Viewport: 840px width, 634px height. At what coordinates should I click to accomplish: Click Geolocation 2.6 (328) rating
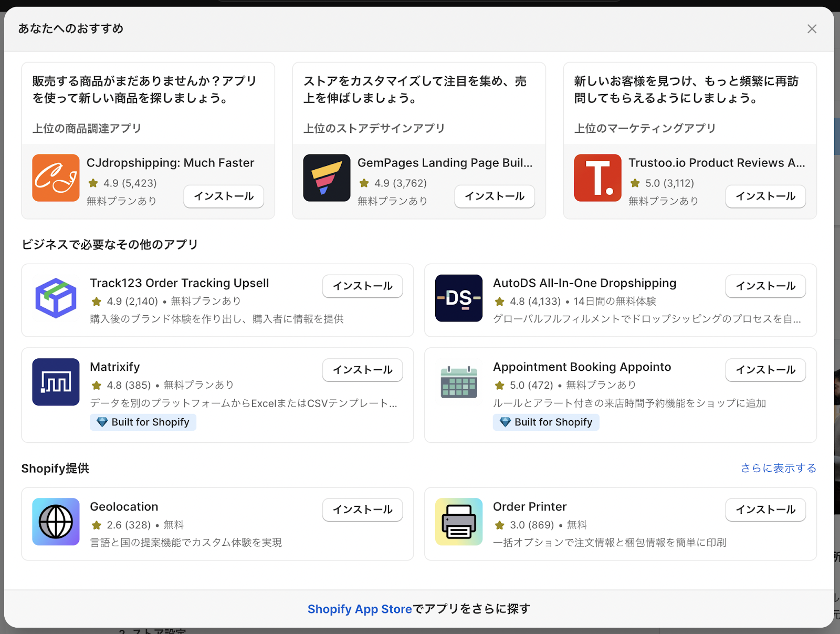pyautogui.click(x=121, y=525)
